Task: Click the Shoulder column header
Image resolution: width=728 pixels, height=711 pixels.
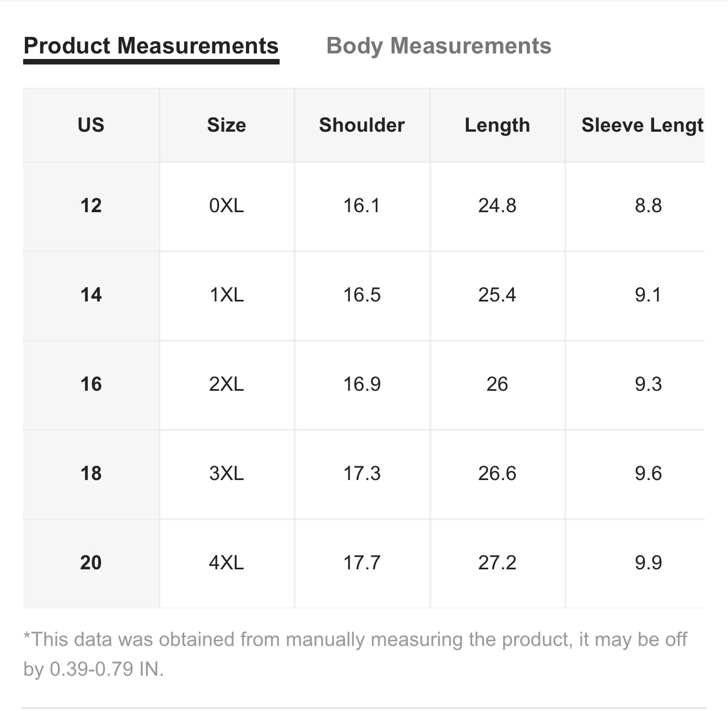Action: 362,125
